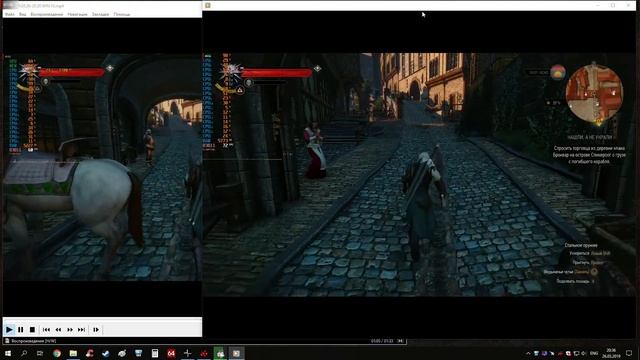The image size is (640, 360).
Task: Skip to the next file in player
Action: [82, 329]
